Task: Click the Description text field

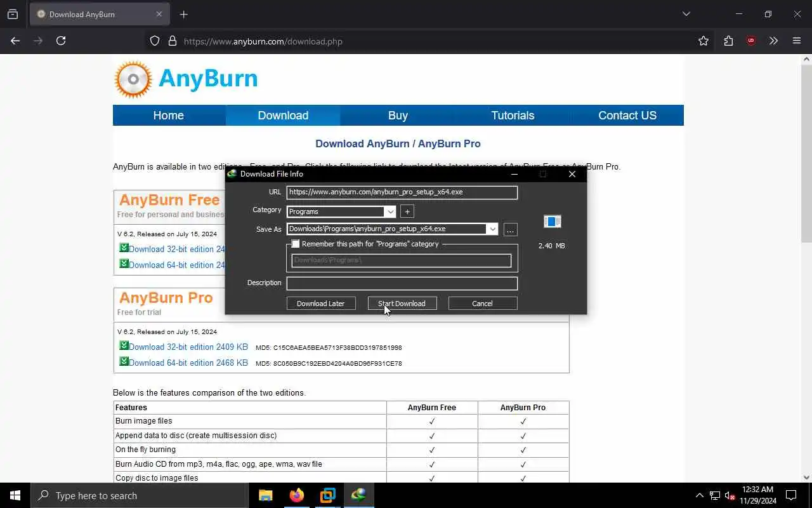Action: coord(402,283)
